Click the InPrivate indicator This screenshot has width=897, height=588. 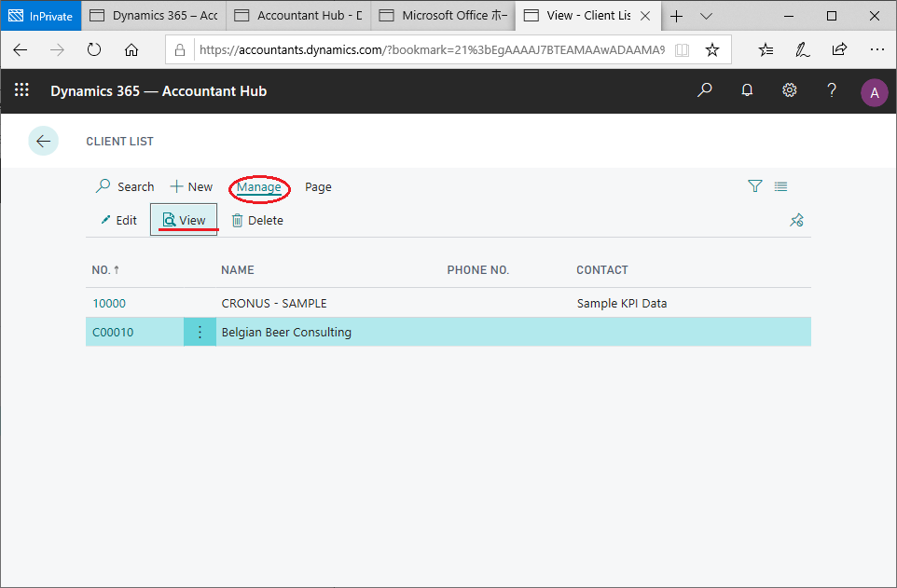coord(41,16)
